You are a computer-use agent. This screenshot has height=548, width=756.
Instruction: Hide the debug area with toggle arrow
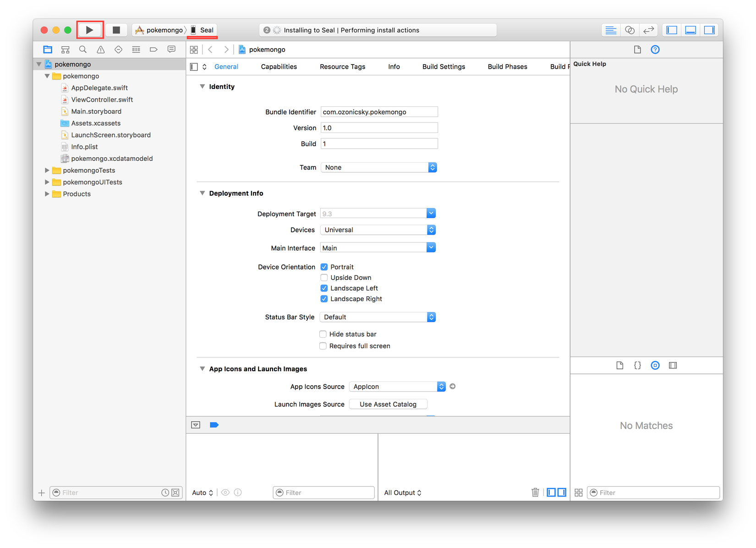coord(196,425)
